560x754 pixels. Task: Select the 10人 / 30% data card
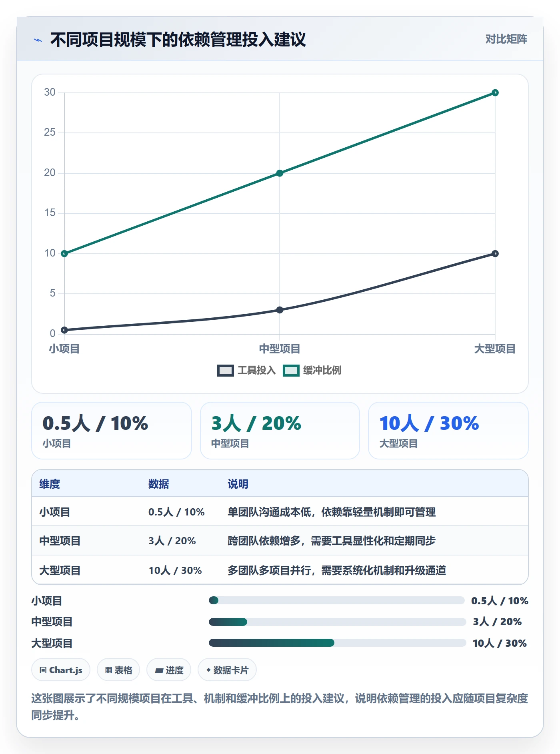(x=448, y=431)
